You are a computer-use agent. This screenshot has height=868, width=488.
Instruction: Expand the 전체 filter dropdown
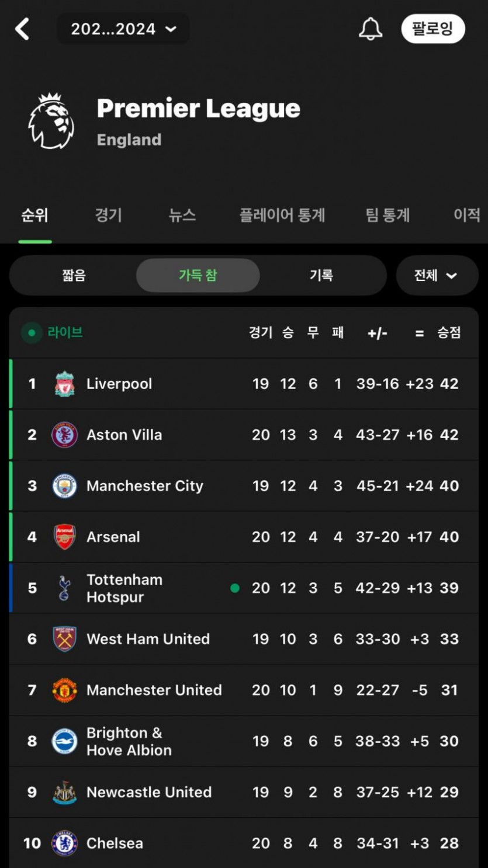point(436,275)
